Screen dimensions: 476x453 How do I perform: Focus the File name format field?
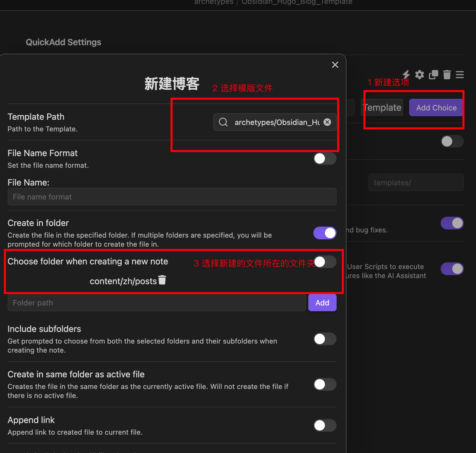(172, 197)
